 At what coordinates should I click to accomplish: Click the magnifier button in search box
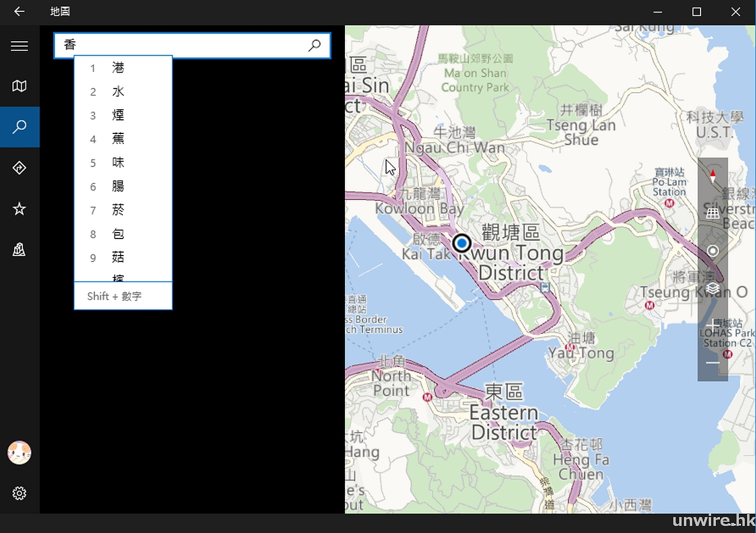point(315,45)
